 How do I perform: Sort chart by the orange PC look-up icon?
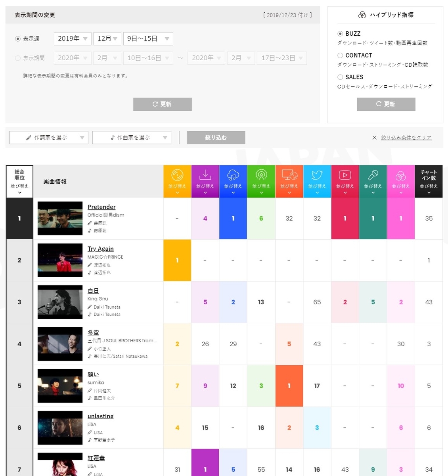[289, 181]
